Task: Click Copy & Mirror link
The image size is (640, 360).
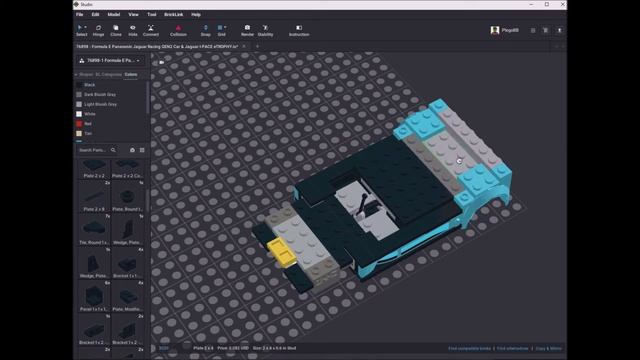Action: (549, 349)
